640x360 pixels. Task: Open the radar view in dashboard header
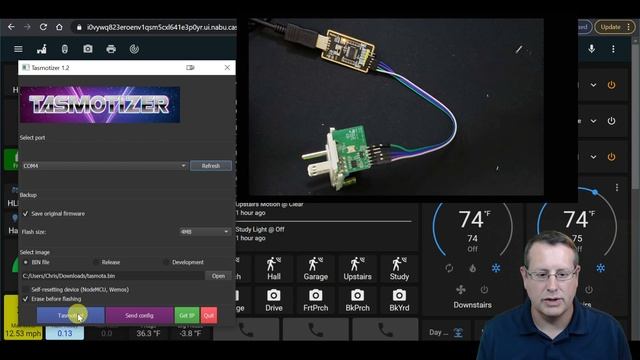134,49
